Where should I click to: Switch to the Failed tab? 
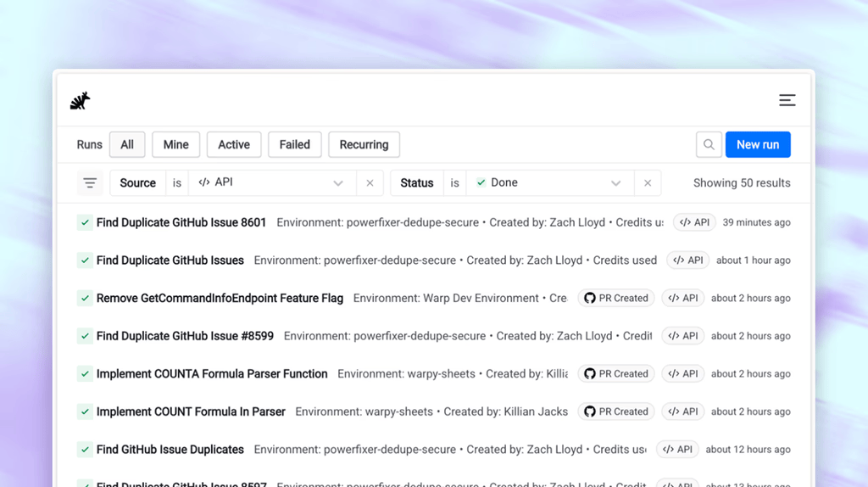(294, 144)
